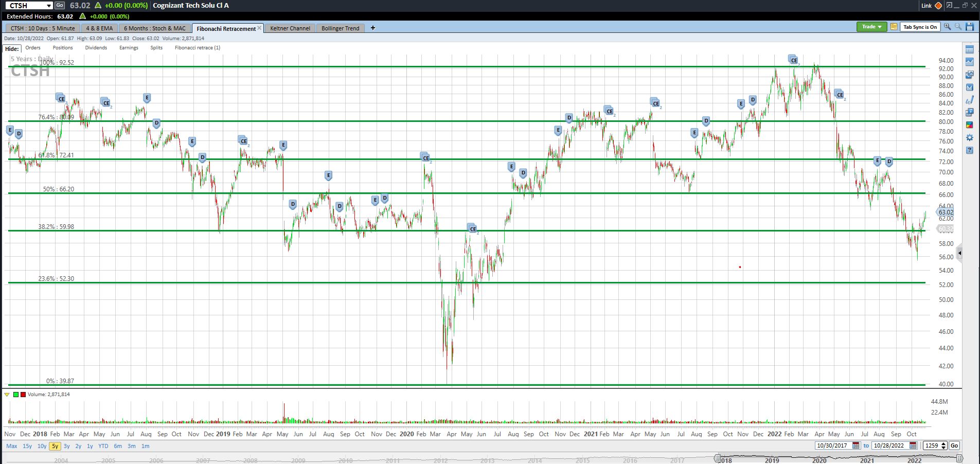Toggle Fibonacci retrace (1) visibility
Viewport: 980px width, 464px height.
(x=198, y=48)
